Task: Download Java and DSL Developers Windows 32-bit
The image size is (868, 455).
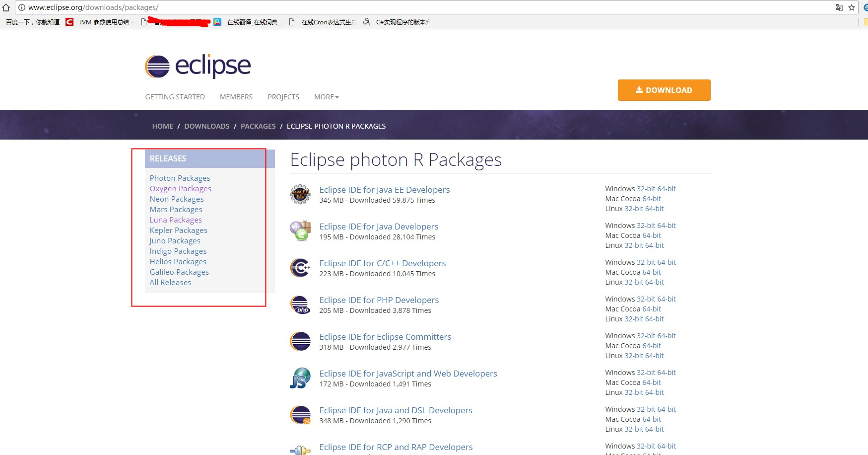Action: [x=646, y=409]
